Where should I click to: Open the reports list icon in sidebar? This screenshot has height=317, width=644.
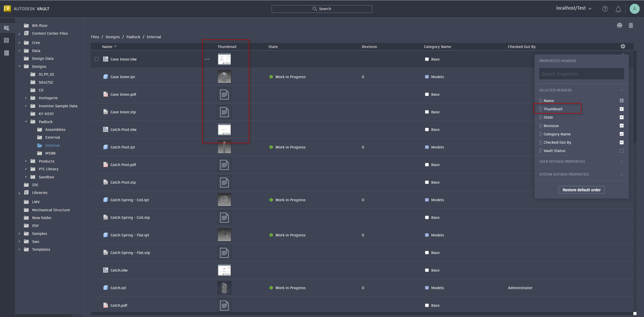tap(7, 53)
